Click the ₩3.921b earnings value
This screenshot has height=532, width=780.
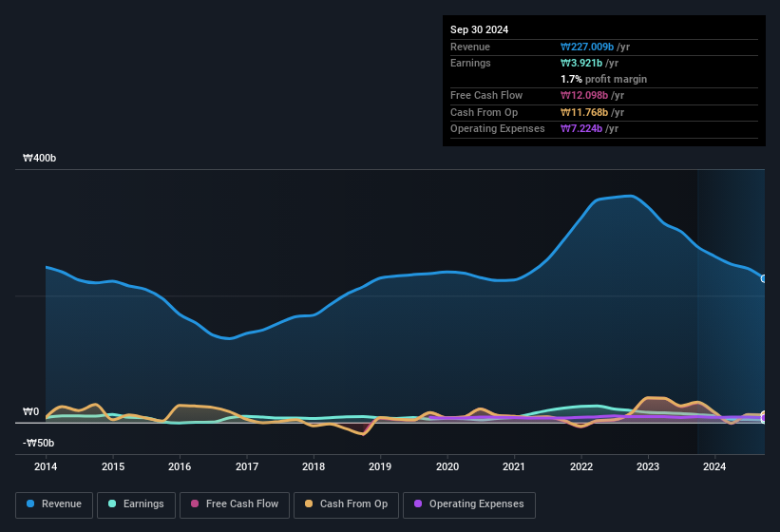(581, 63)
